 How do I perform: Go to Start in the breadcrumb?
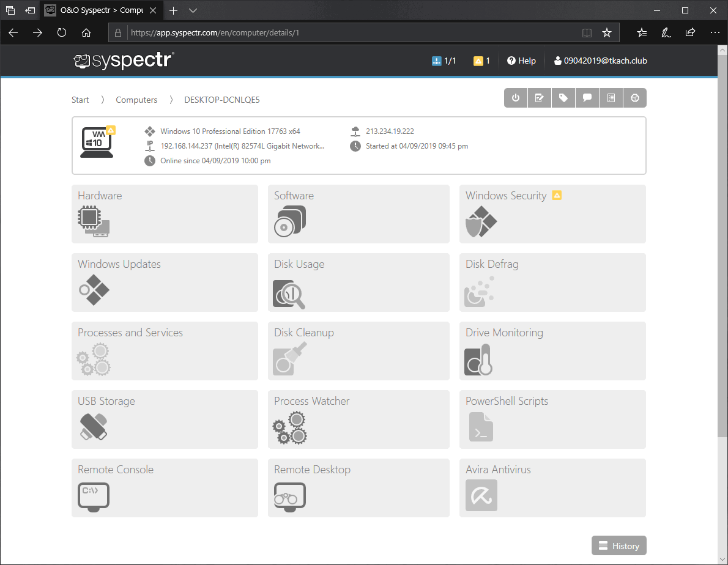80,100
